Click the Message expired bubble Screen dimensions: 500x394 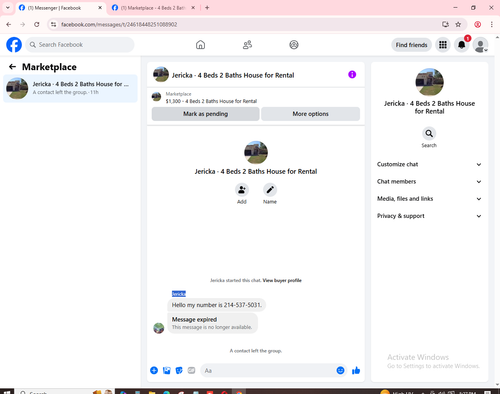tap(212, 323)
